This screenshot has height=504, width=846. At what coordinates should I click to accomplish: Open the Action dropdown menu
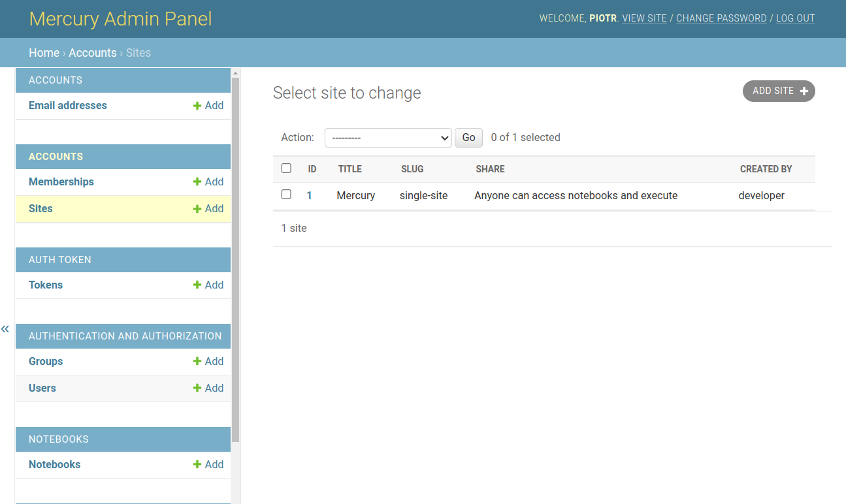(388, 138)
